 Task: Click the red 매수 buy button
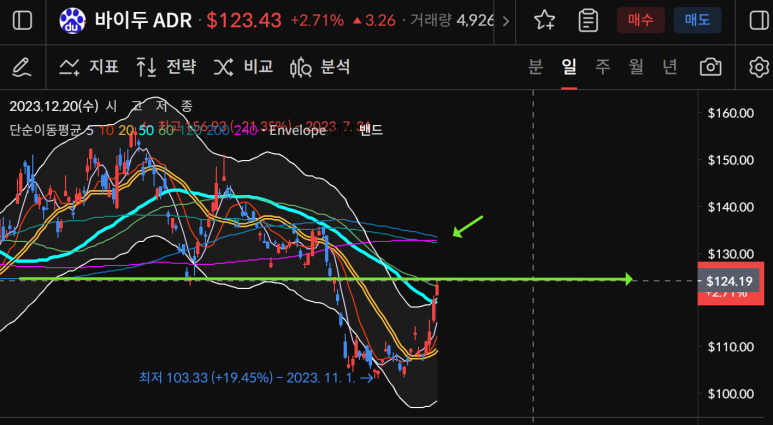(640, 20)
